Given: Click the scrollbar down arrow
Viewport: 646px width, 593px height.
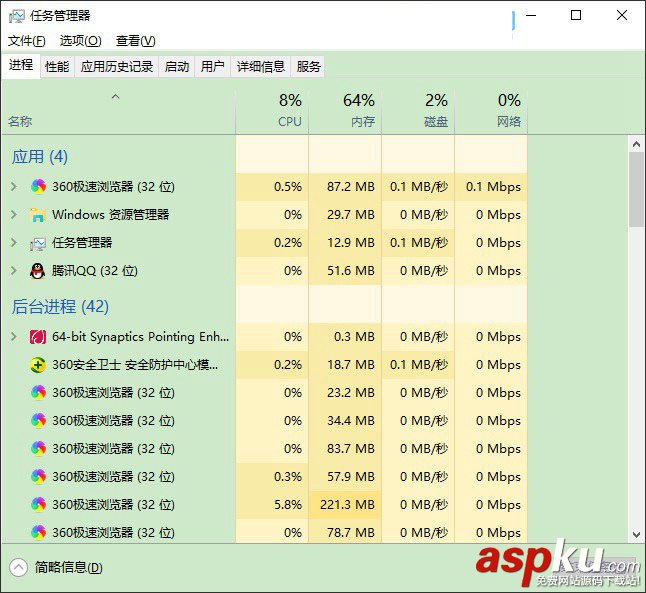Looking at the screenshot, I should [636, 535].
